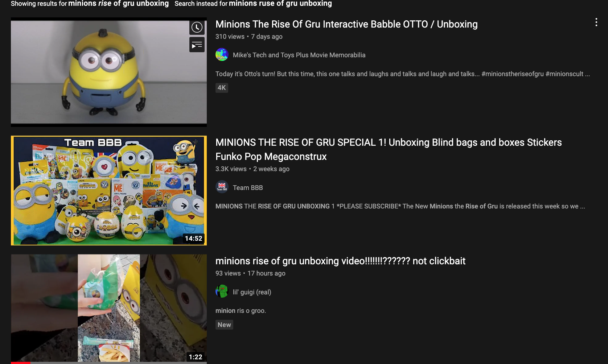Viewport: 608px width, 364px height.
Task: Click the Watch Later clock icon
Action: (x=197, y=28)
